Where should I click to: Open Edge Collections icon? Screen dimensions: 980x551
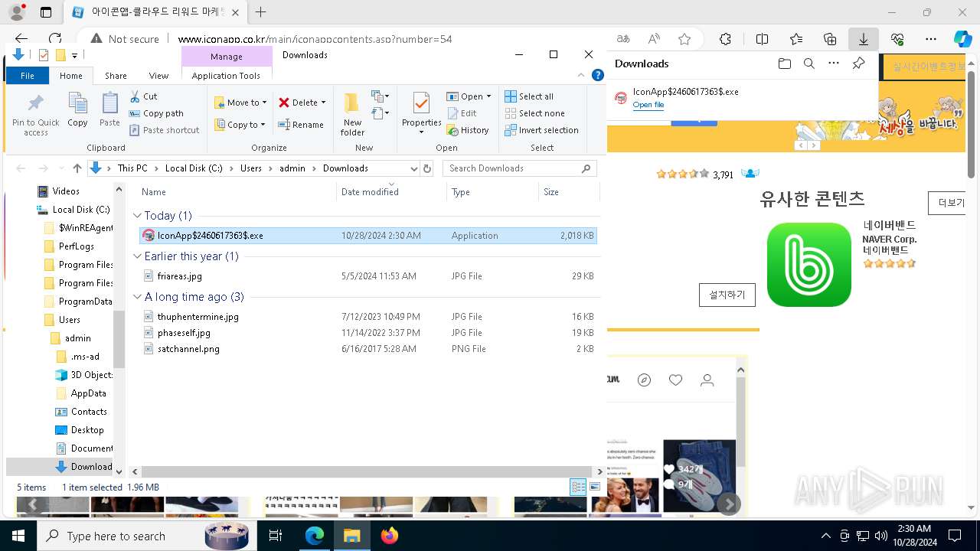[x=830, y=39]
